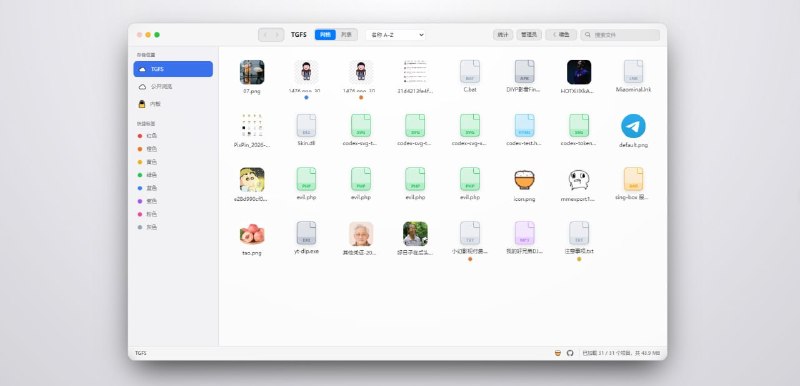Select the mmexport meme face image
The height and width of the screenshot is (386, 800).
pyautogui.click(x=579, y=179)
